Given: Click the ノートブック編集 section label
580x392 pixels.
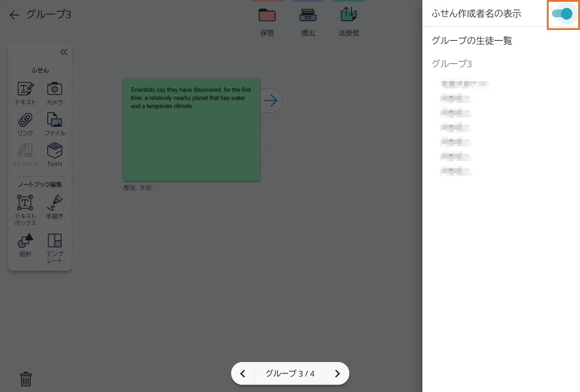Looking at the screenshot, I should click(40, 184).
